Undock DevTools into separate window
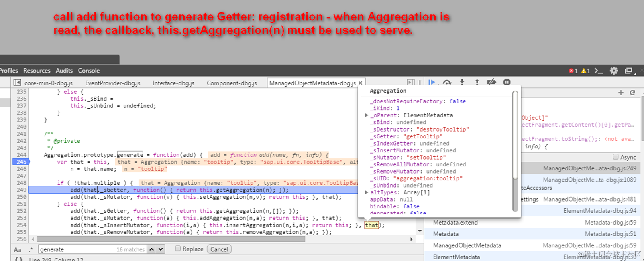 click(x=629, y=71)
